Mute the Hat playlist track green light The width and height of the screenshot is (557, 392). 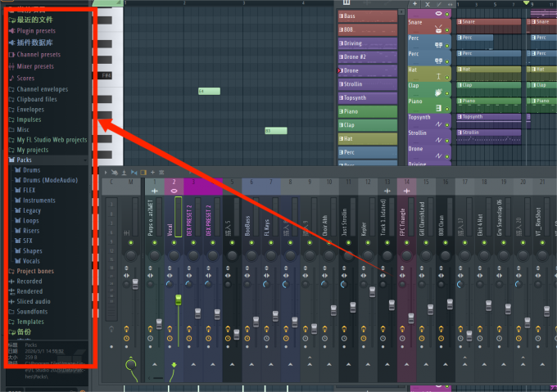pos(447,77)
